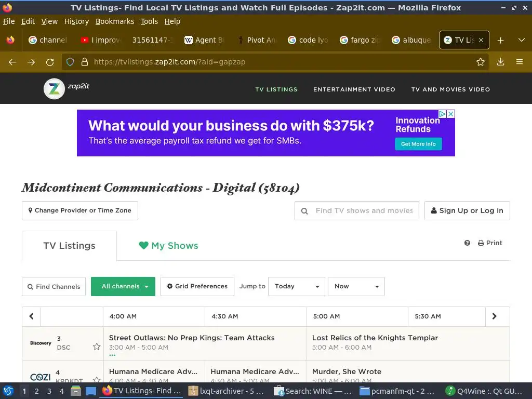Switch to the Q4Wine taskbar window
Image resolution: width=532 pixels, height=399 pixels.
(x=484, y=391)
